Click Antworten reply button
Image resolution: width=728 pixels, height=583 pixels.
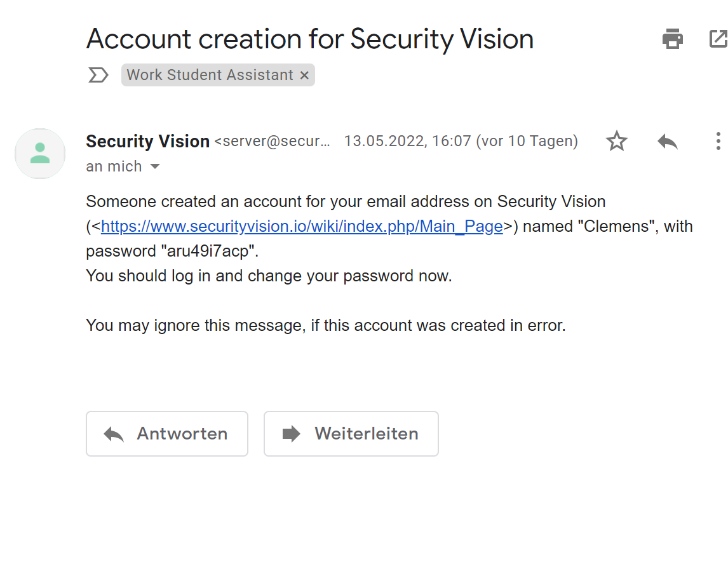166,434
